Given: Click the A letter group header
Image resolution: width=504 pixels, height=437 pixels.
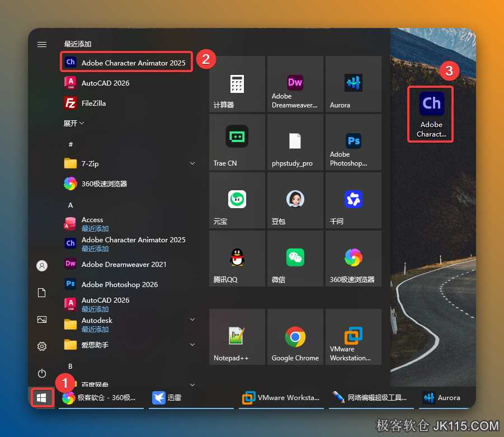Looking at the screenshot, I should pos(70,205).
